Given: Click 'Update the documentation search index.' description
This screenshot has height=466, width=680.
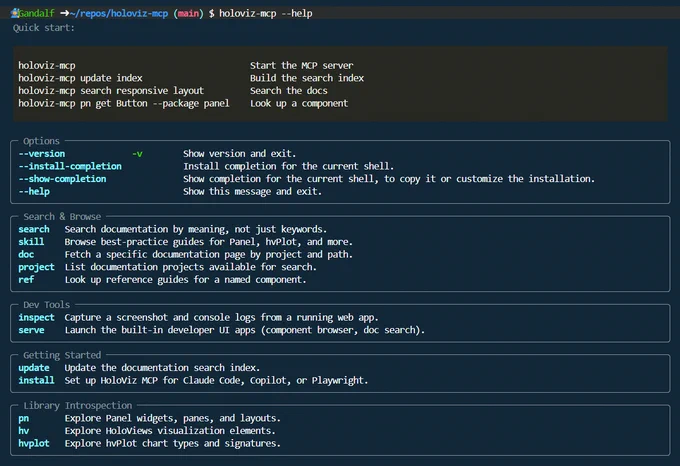Looking at the screenshot, I should (162, 368).
